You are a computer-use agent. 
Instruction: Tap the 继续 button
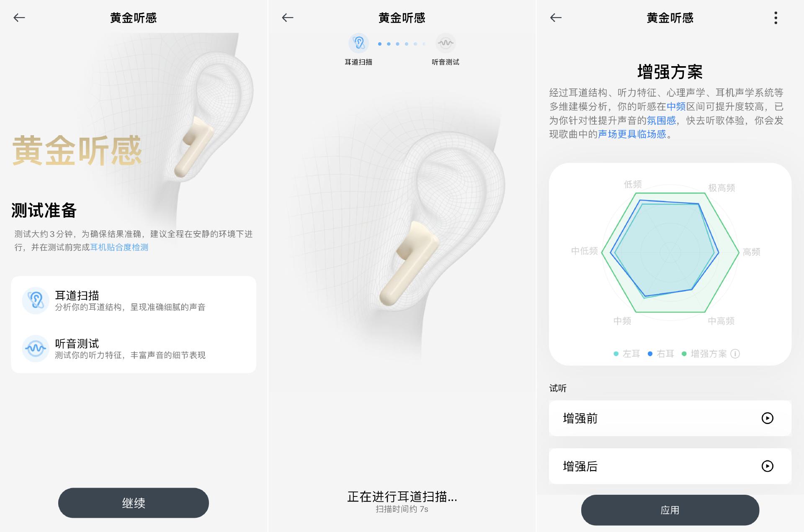[134, 503]
